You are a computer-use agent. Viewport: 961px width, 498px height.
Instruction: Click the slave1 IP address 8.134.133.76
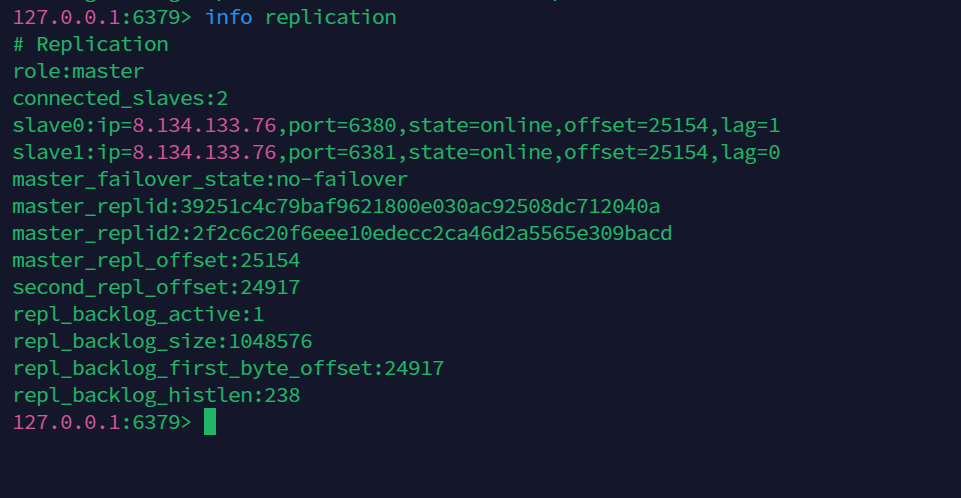click(x=204, y=153)
